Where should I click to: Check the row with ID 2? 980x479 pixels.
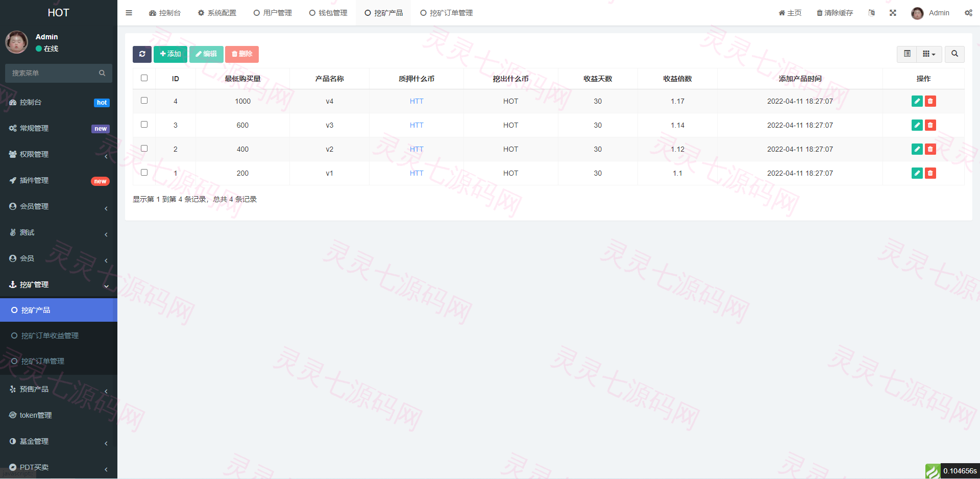click(144, 149)
